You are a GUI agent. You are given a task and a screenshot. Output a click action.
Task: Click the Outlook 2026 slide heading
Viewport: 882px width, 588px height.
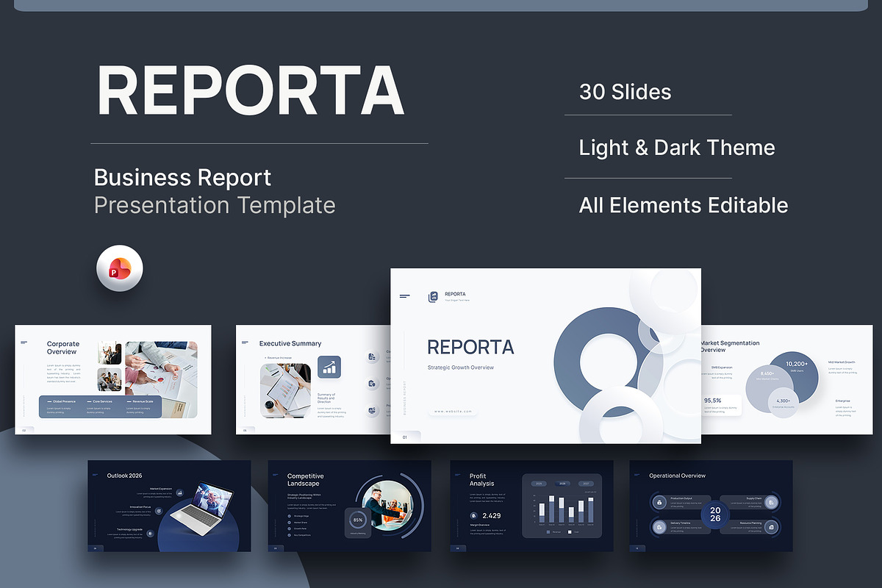[124, 476]
